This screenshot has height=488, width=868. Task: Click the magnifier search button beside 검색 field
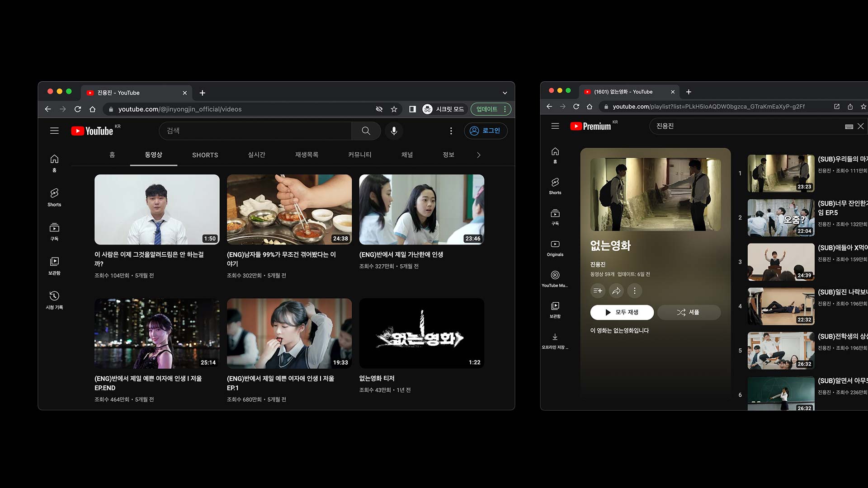point(366,131)
